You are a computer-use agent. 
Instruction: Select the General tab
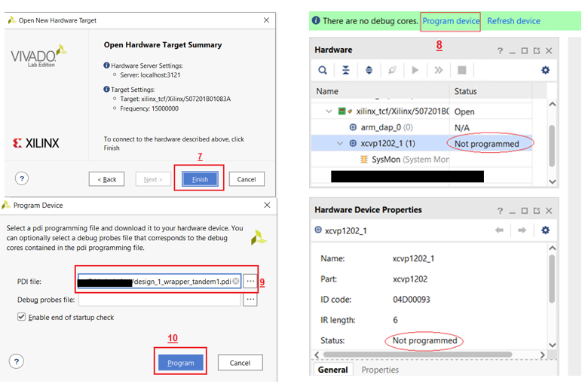(332, 370)
